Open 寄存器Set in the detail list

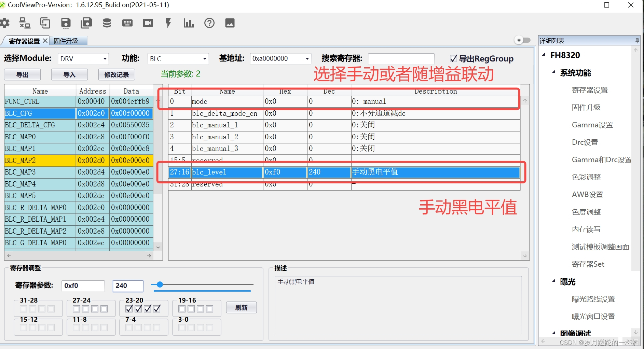click(588, 264)
